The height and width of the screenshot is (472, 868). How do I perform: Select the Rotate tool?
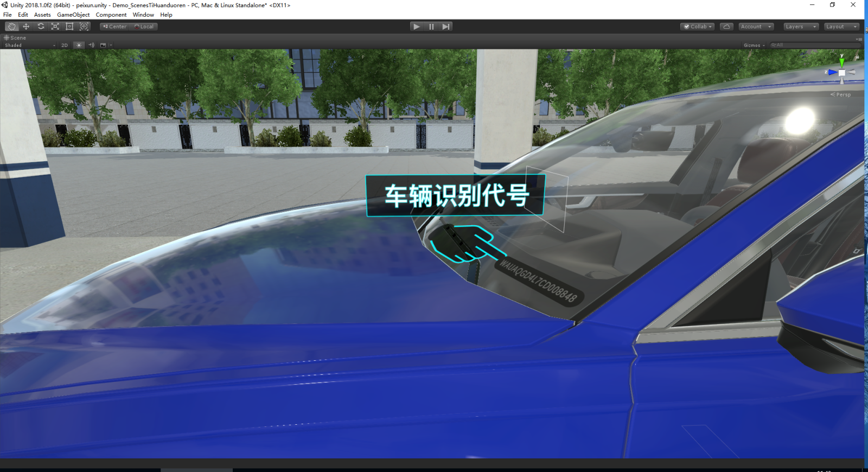(41, 27)
